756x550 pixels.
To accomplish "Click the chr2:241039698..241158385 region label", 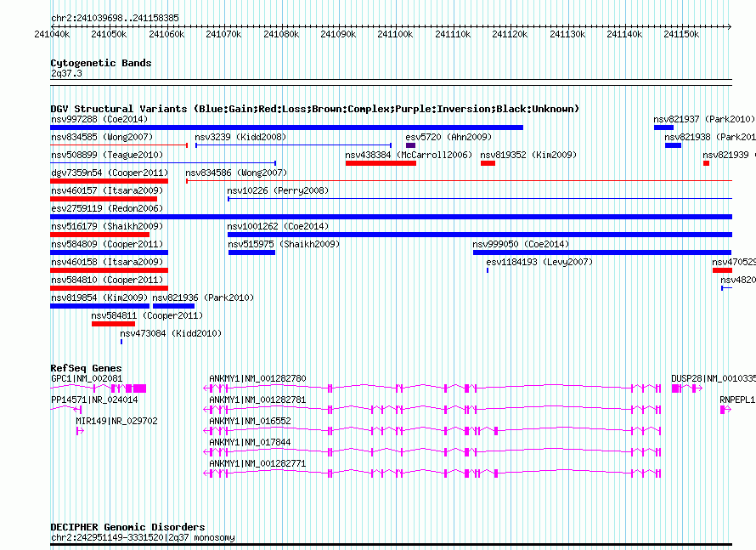I will point(115,18).
